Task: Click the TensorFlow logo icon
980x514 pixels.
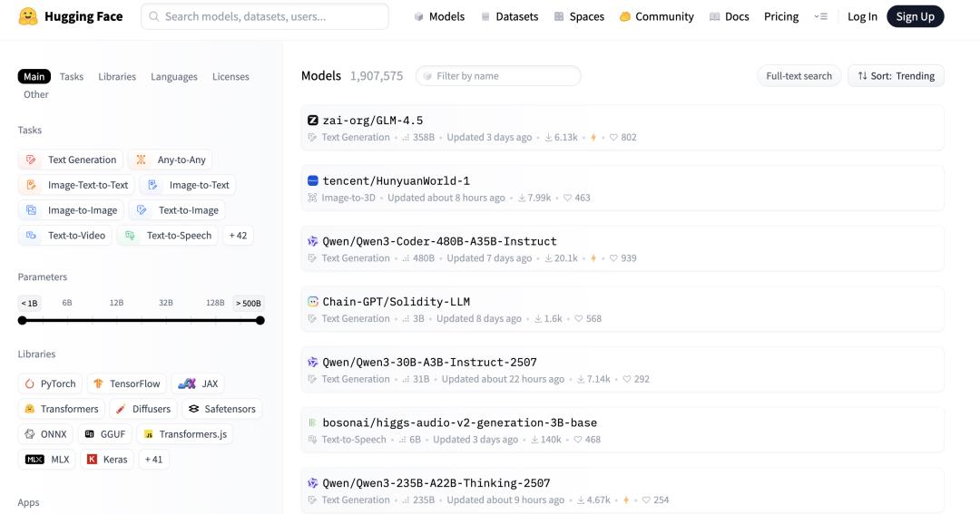Action: [x=98, y=384]
